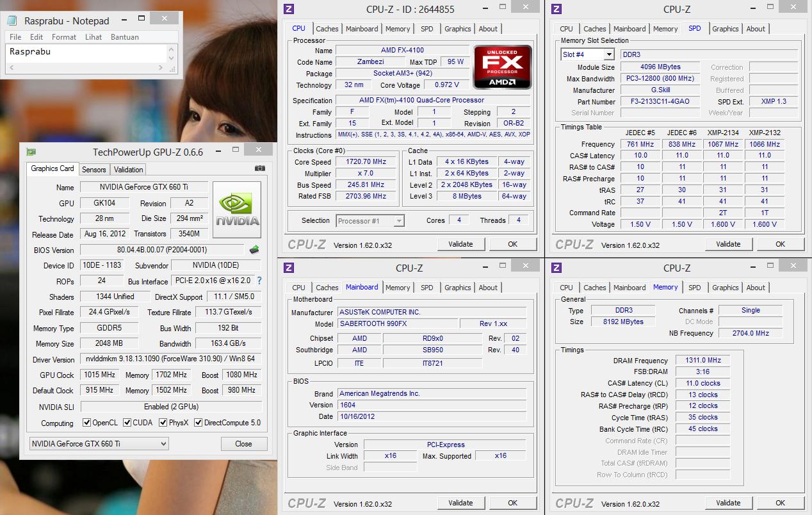
Task: Click the AMD FX processor logo in CPU-Z
Action: click(503, 67)
